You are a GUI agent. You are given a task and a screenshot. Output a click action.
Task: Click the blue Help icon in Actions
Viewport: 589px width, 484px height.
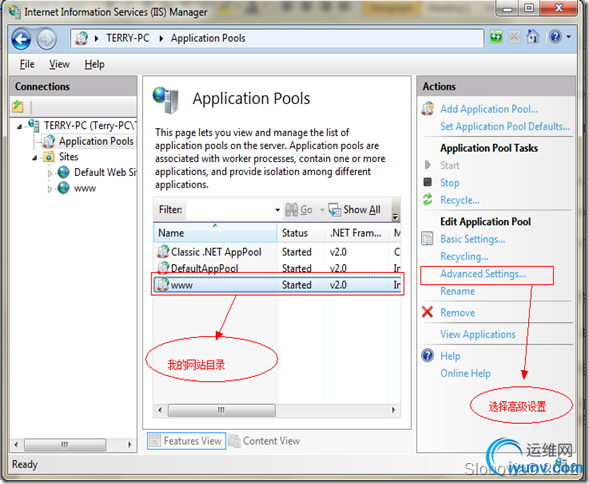point(427,355)
